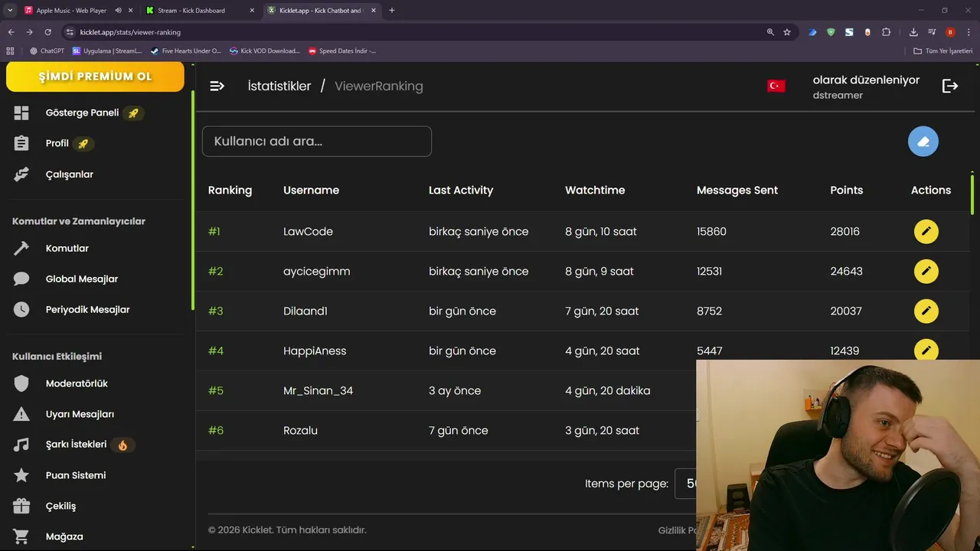Select username LawCode in the table

click(308, 231)
